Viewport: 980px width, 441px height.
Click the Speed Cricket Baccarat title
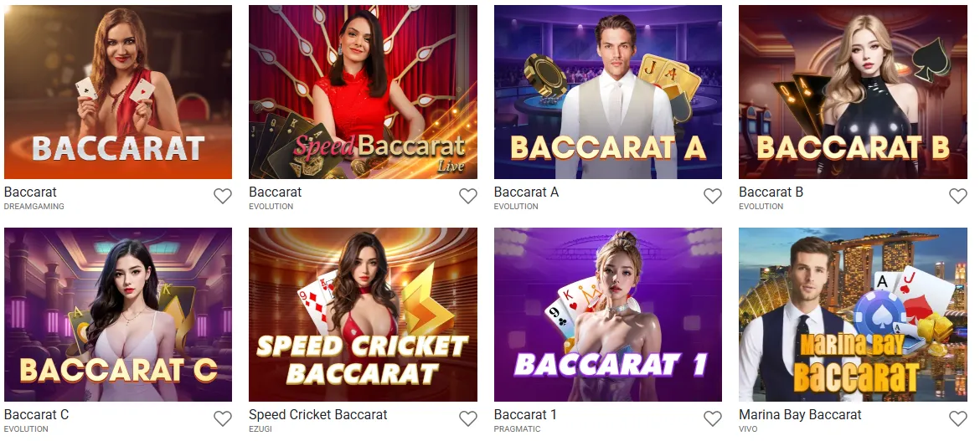tap(318, 415)
